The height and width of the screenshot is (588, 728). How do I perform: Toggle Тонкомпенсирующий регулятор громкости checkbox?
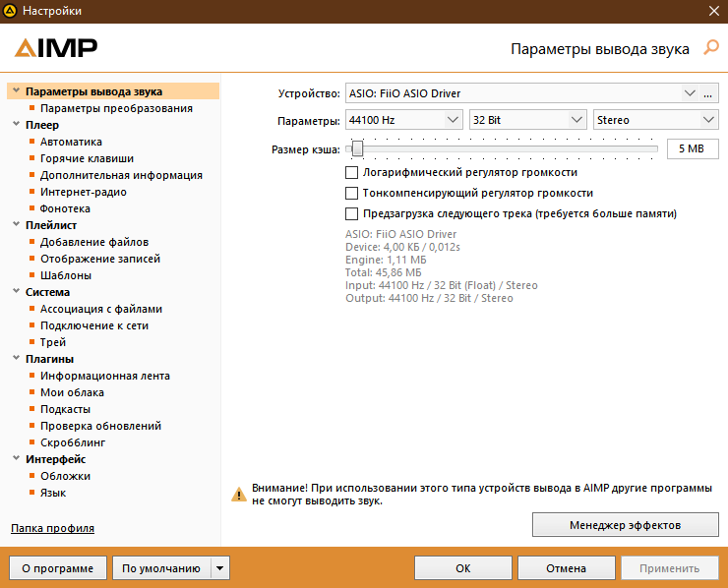tap(352, 193)
